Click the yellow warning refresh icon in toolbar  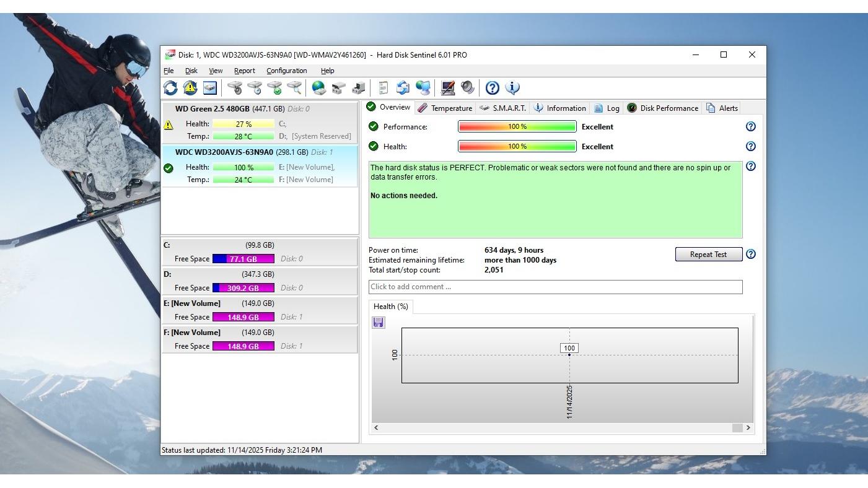coord(190,88)
